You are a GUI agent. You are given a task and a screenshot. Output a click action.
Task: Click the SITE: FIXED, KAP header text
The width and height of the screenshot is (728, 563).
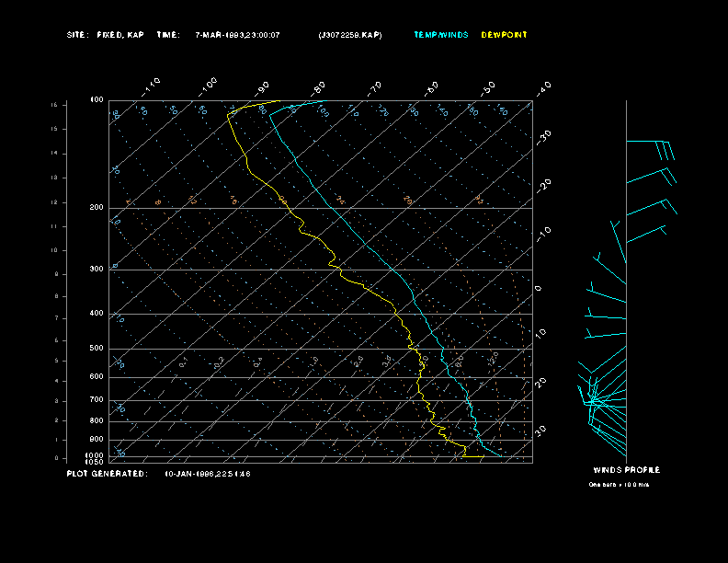(105, 35)
